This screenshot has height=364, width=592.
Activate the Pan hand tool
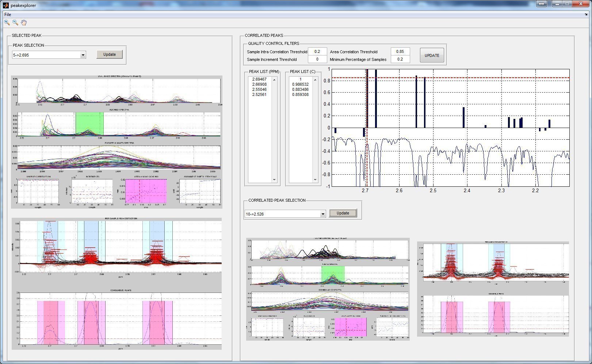tap(24, 23)
